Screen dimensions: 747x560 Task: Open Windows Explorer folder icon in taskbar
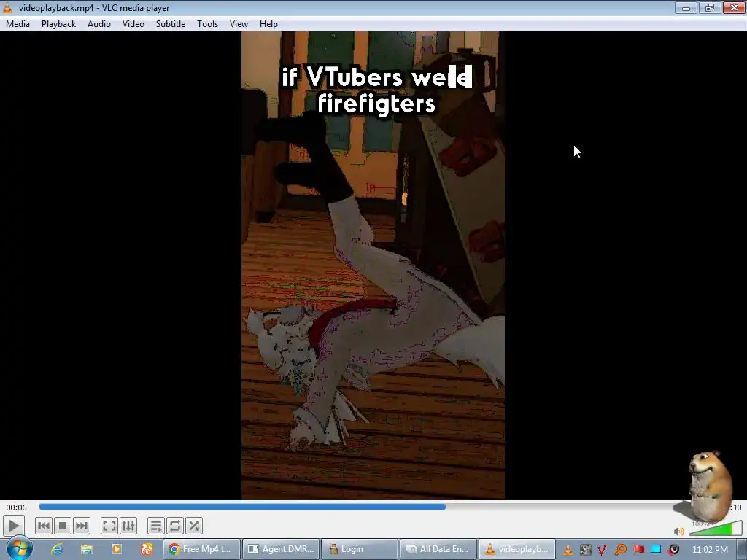point(87,549)
